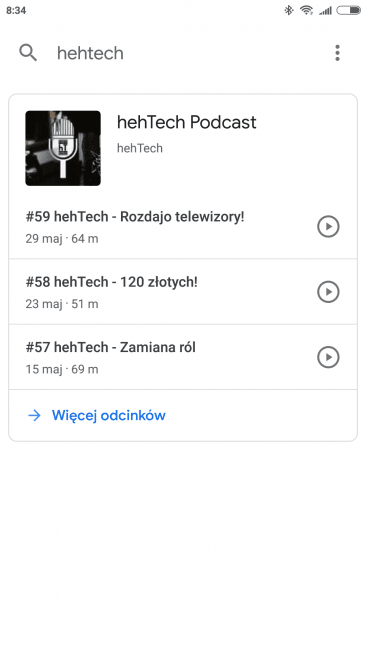Play episode #58 120 złotych

pyautogui.click(x=328, y=292)
